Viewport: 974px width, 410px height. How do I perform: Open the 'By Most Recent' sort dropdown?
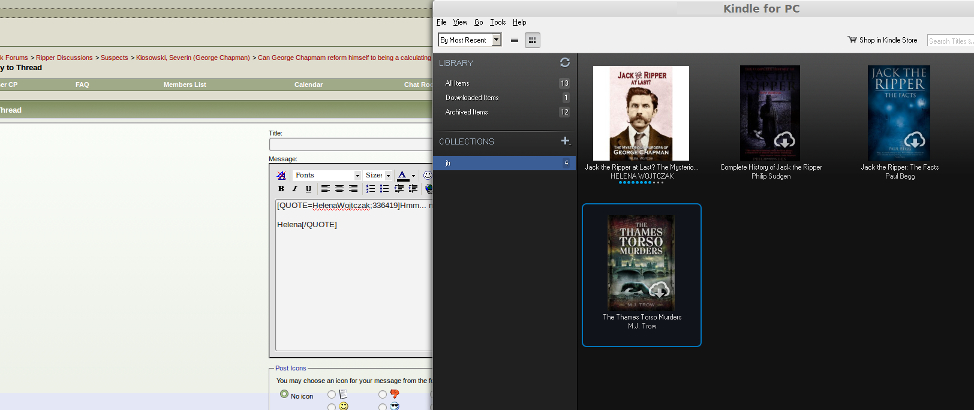469,40
